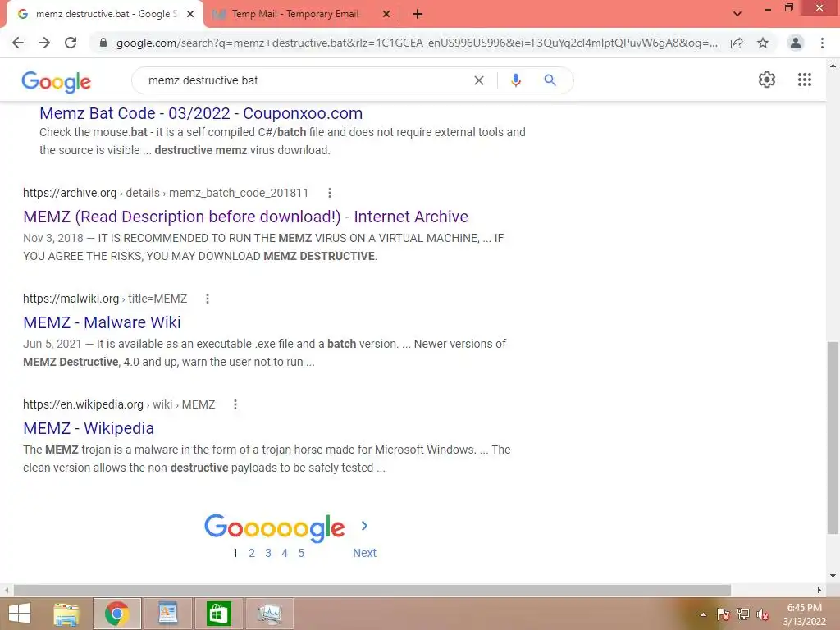840x630 pixels.
Task: Switch to the memz destructive.bat tab
Action: pyautogui.click(x=105, y=14)
